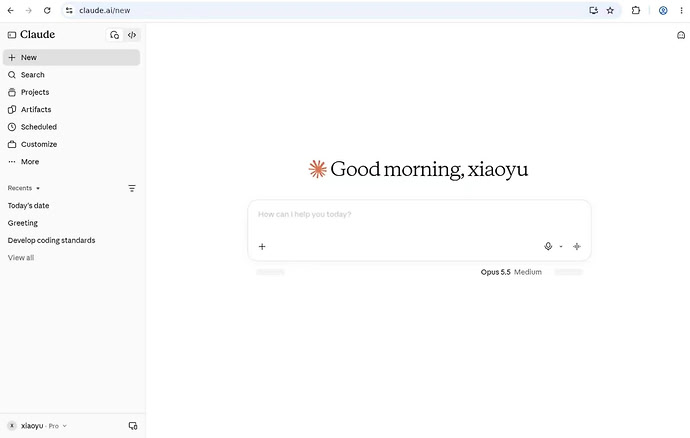Image resolution: width=690 pixels, height=438 pixels.
Task: Click the magnifier icon beside Search
Action: click(12, 75)
